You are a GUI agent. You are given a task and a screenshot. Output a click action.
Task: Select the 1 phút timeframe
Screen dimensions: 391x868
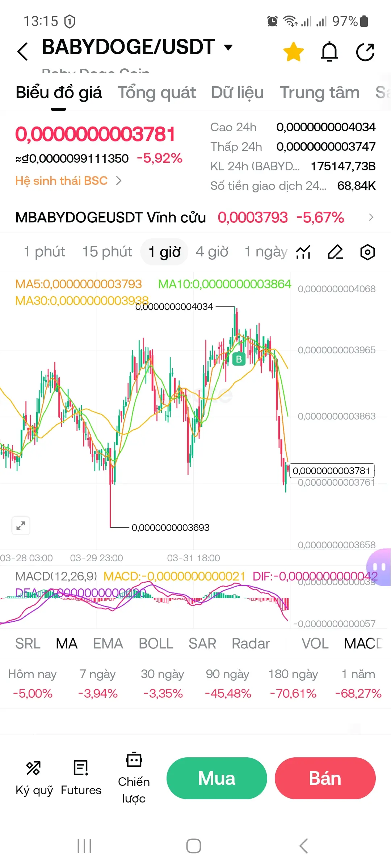point(45,252)
